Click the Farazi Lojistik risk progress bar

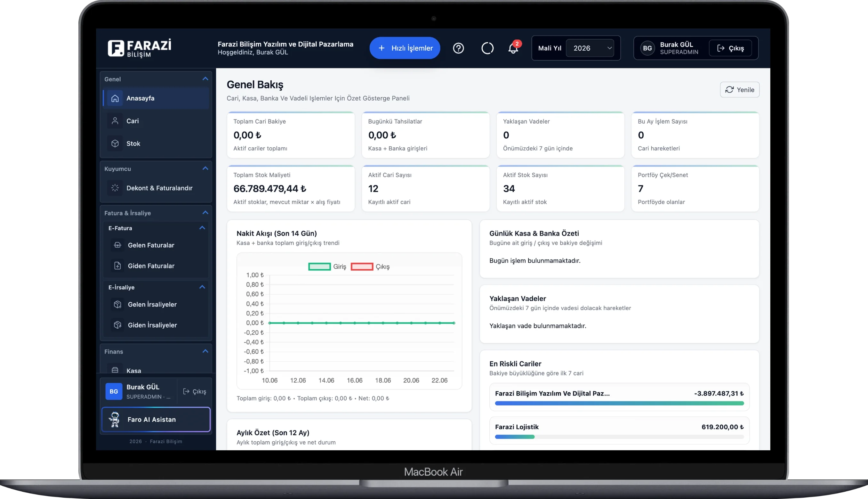(619, 437)
